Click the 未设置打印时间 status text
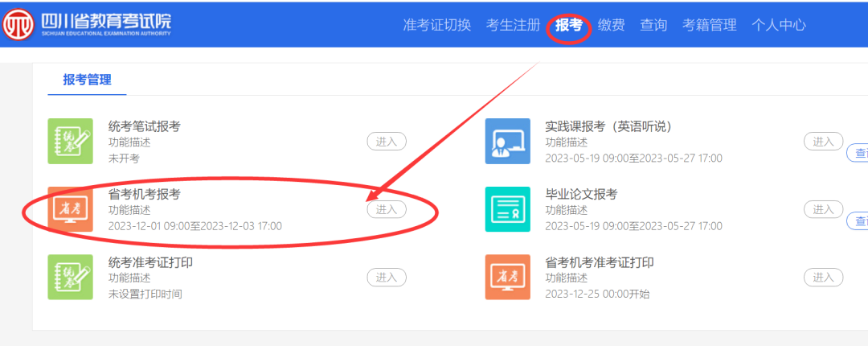Viewport: 868px width, 346px height. (145, 295)
